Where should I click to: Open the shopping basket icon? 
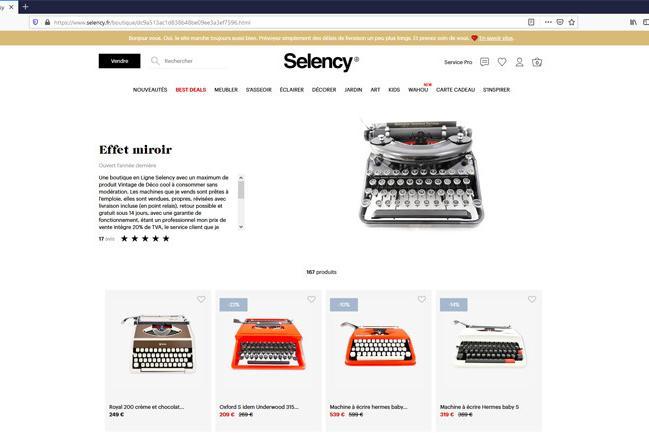[x=537, y=62]
